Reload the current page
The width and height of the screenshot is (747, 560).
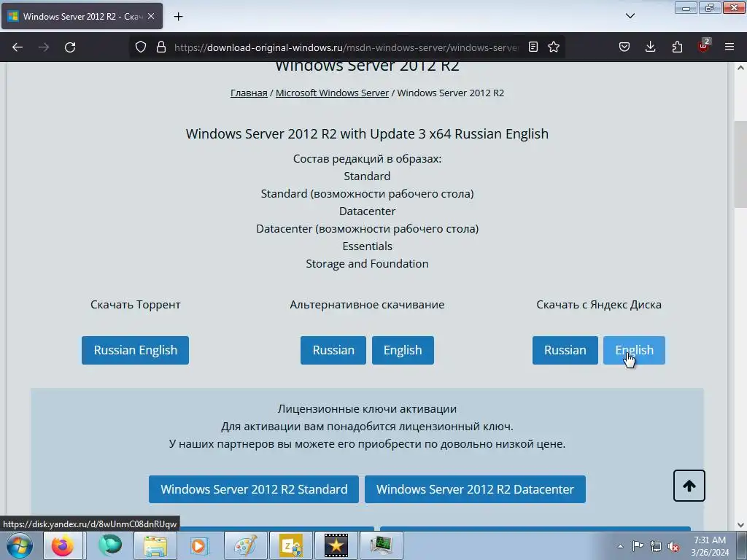[70, 47]
